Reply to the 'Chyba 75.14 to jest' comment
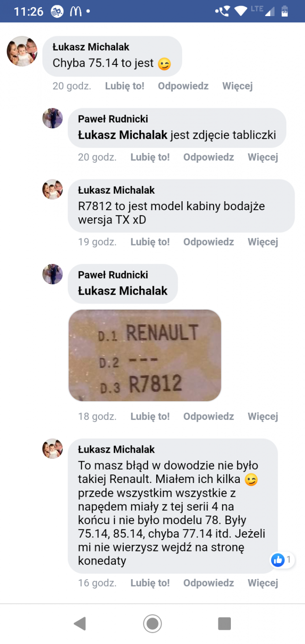This screenshot has width=305, height=644. coord(183,86)
